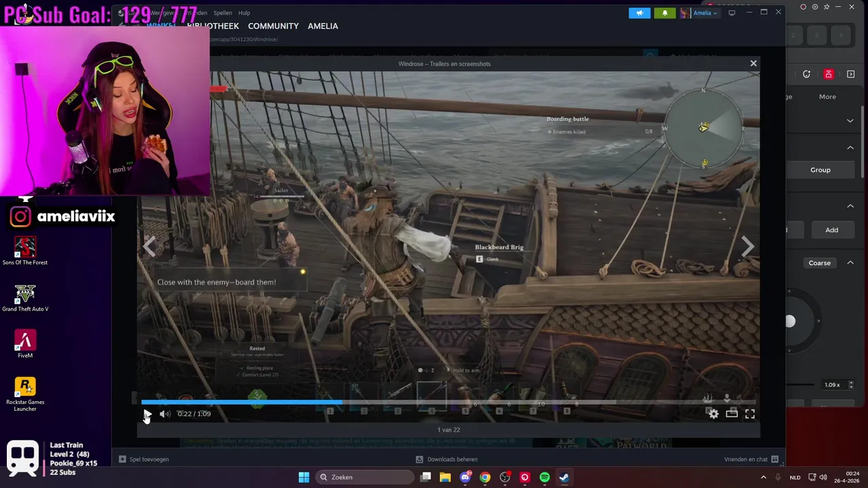Click the Zoeken taskbar search field
This screenshot has width=868, height=488.
[366, 477]
